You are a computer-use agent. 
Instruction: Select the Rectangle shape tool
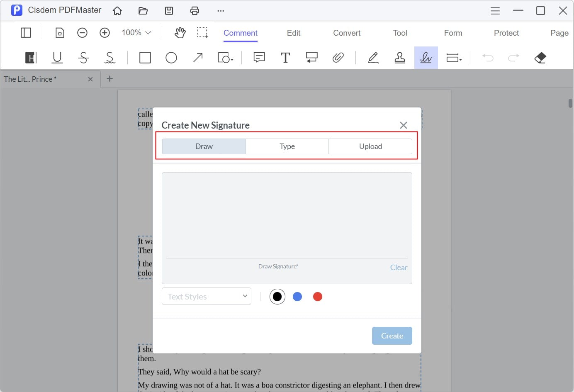pos(145,58)
